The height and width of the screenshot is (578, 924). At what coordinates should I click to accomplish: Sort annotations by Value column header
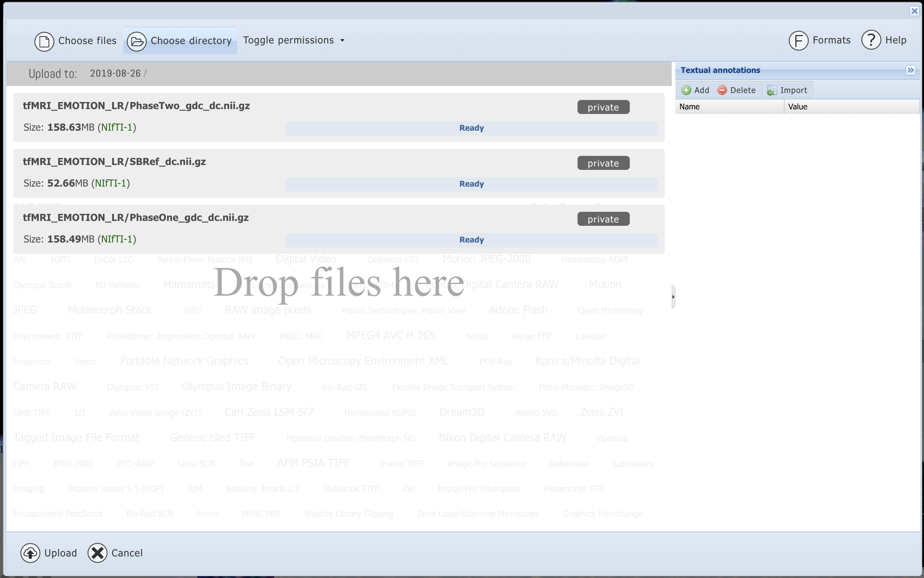[851, 107]
